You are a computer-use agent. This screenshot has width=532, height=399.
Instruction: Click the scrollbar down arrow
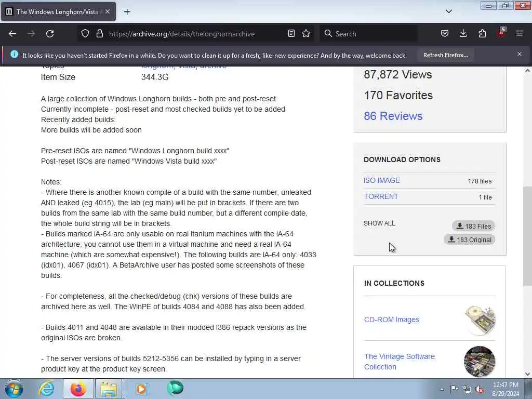tap(527, 374)
